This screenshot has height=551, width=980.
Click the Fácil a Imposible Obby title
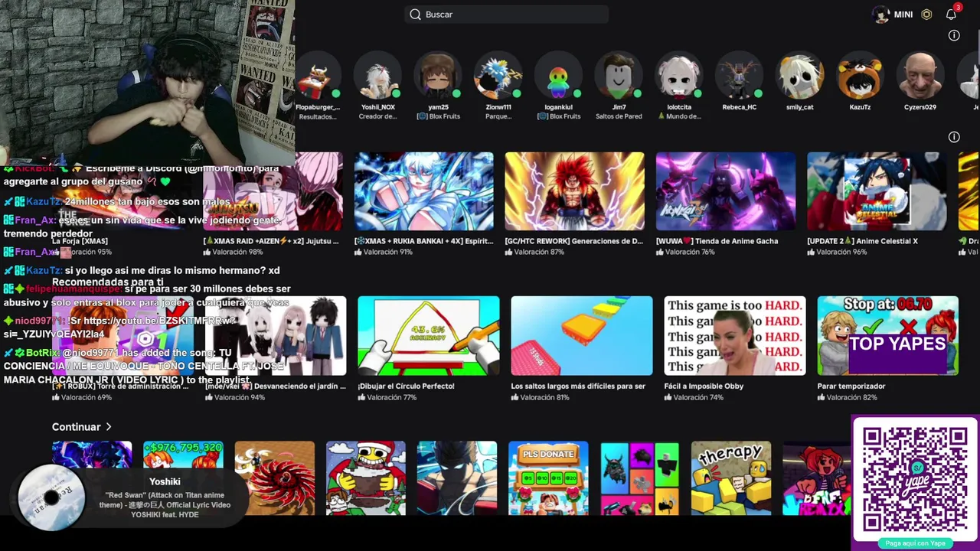(x=704, y=386)
